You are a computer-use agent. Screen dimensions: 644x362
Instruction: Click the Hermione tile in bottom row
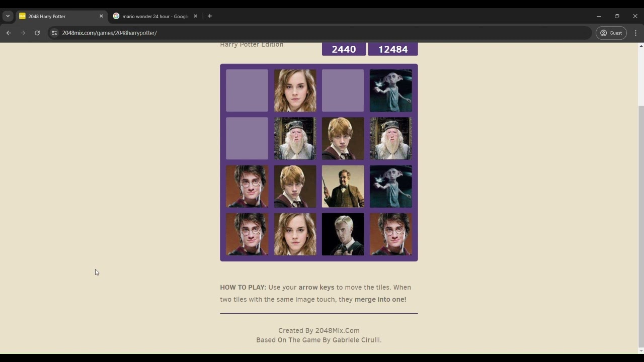coord(295,234)
